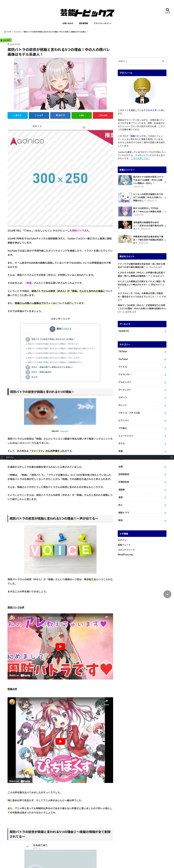
Task: Jump to TOC 理由④～ギターが上手～
Action: (x=54, y=358)
